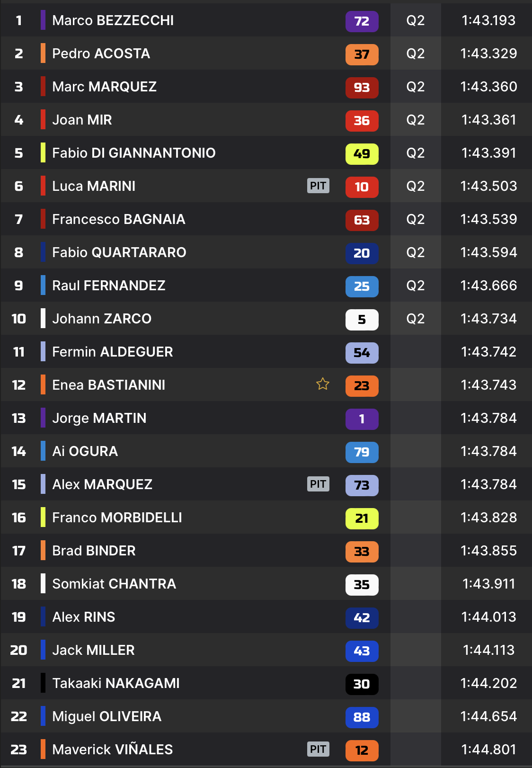Image resolution: width=532 pixels, height=768 pixels.
Task: Click the yellow team color bar for Franco MORBIDELLI
Action: [x=43, y=517]
